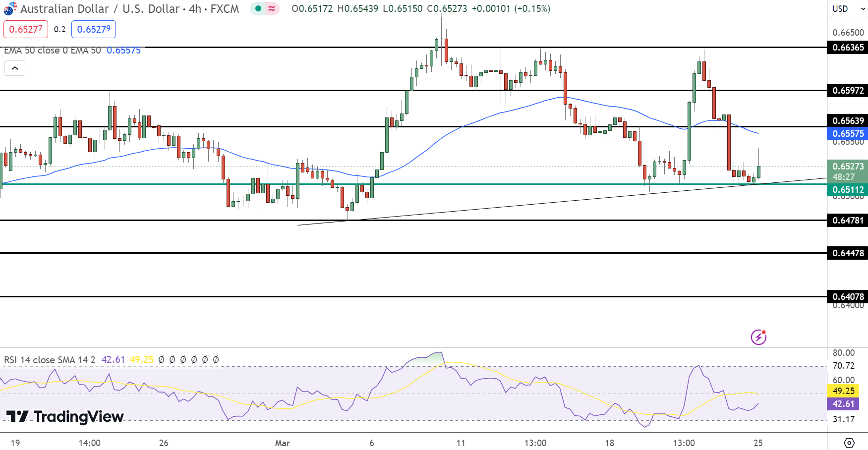Click the 0.64078 horizontal line price label
Viewport: 868px width, 450px height.
[x=848, y=297]
